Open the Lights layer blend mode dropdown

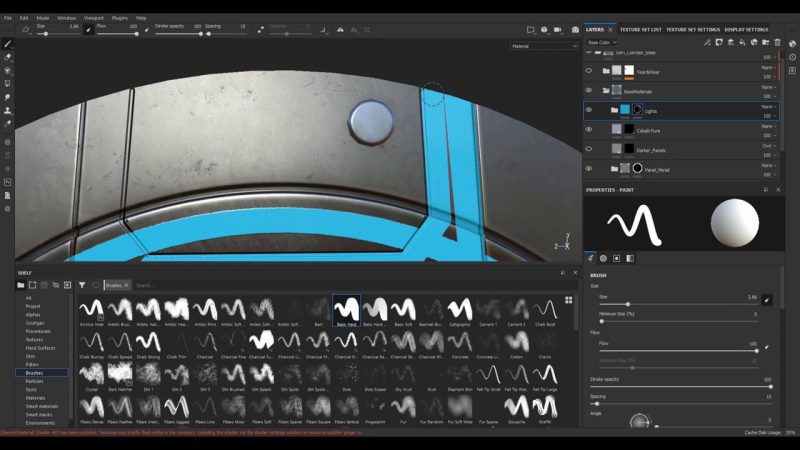coord(768,106)
